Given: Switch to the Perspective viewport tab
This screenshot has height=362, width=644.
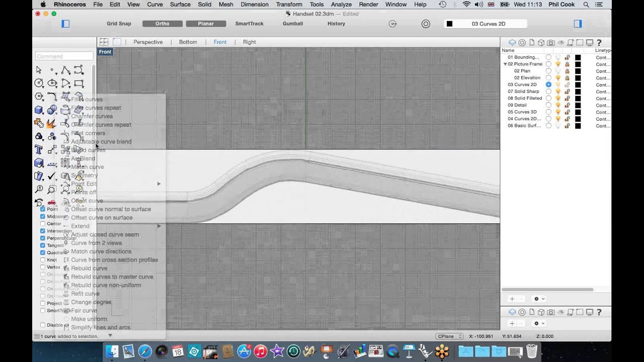Looking at the screenshot, I should coord(148,42).
